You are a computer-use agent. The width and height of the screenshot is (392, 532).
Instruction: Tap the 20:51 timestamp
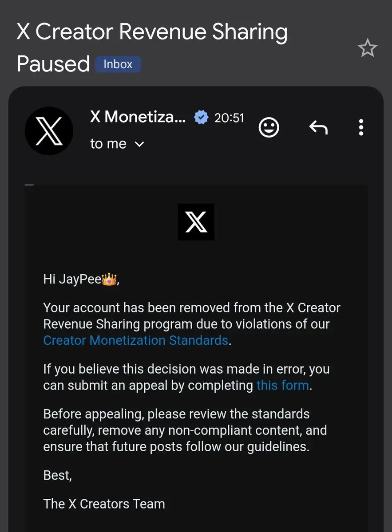tap(229, 118)
